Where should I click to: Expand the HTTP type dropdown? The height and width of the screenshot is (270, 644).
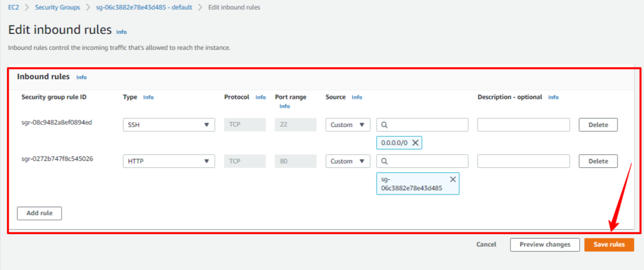point(169,162)
